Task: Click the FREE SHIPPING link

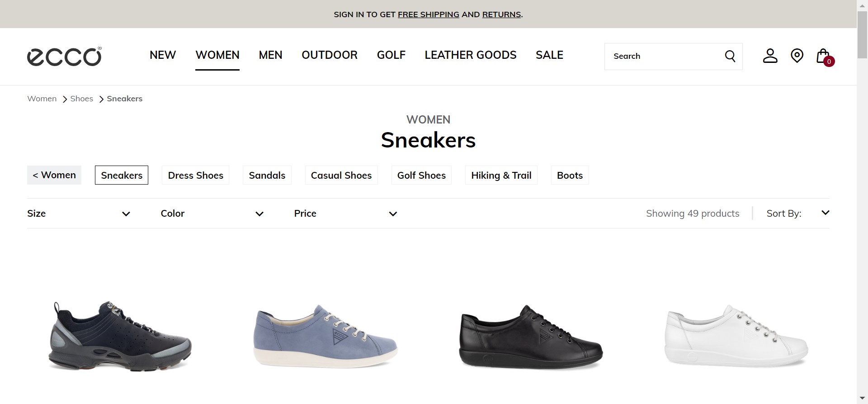Action: tap(428, 14)
